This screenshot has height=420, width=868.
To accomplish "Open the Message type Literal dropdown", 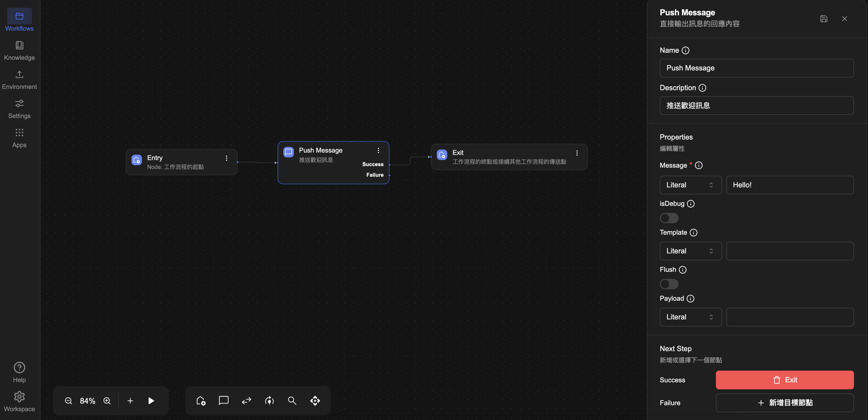I will (690, 185).
